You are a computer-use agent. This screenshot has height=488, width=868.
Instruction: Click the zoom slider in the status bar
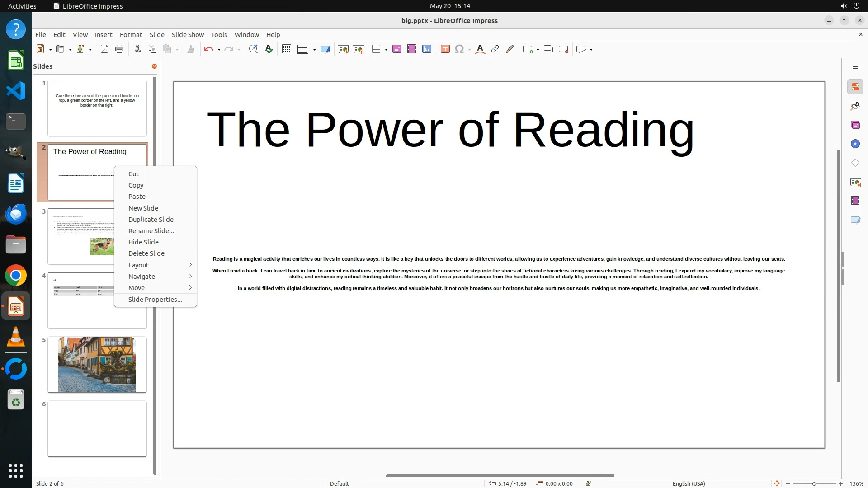pos(814,483)
